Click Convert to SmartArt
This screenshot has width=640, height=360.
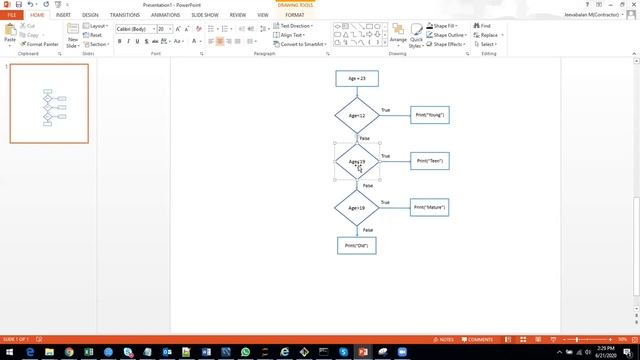click(x=300, y=44)
